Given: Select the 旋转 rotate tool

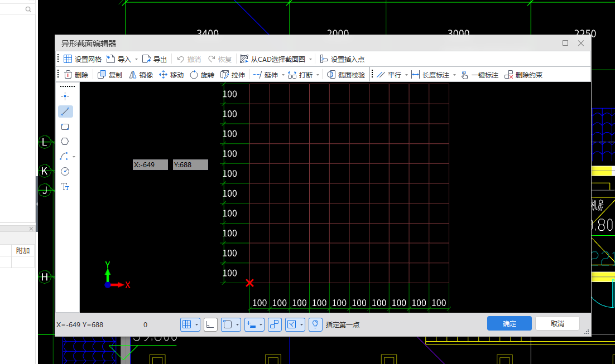Looking at the screenshot, I should 202,75.
